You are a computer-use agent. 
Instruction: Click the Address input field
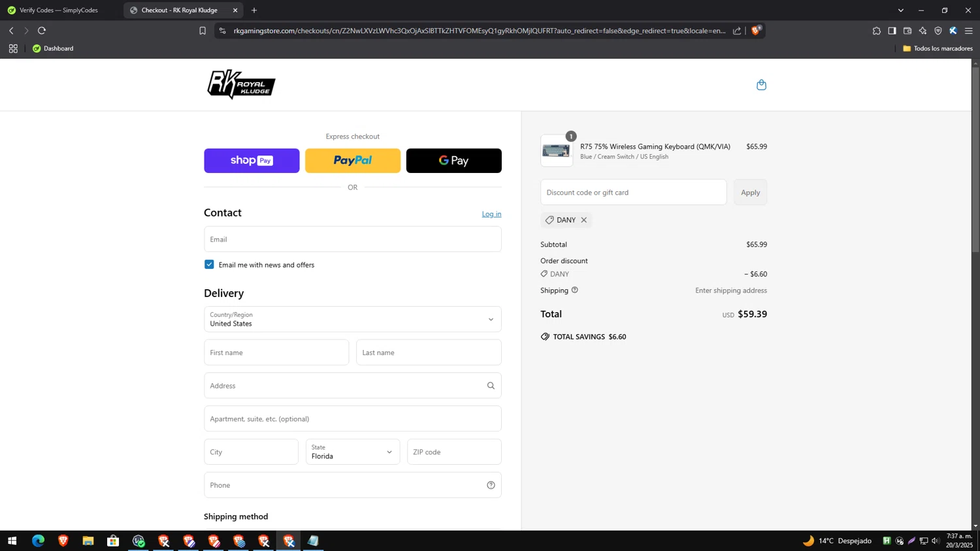(353, 386)
